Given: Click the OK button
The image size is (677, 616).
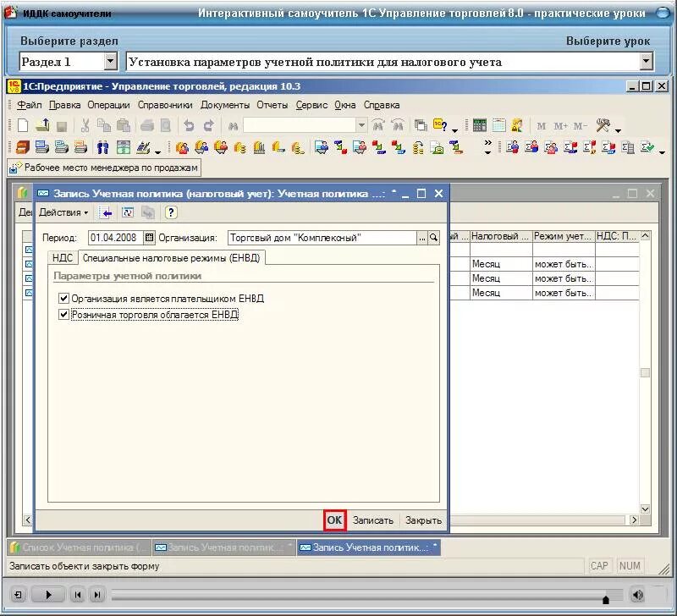Looking at the screenshot, I should click(x=334, y=520).
